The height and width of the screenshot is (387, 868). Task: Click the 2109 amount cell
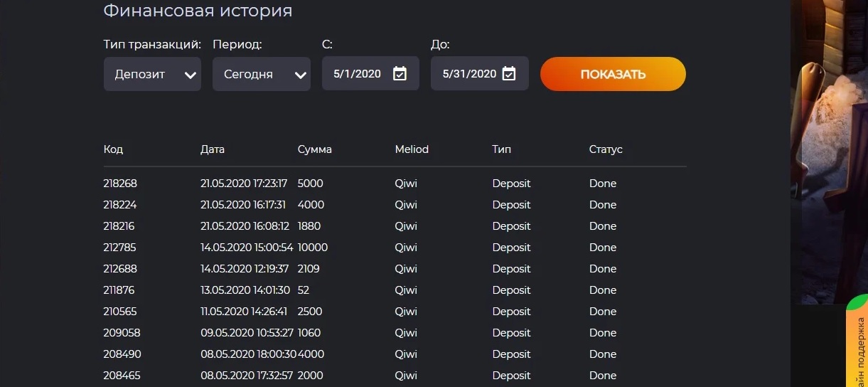tap(309, 269)
